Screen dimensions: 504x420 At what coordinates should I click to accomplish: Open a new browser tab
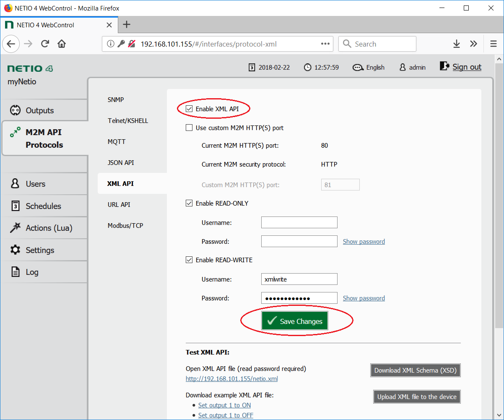pyautogui.click(x=127, y=25)
